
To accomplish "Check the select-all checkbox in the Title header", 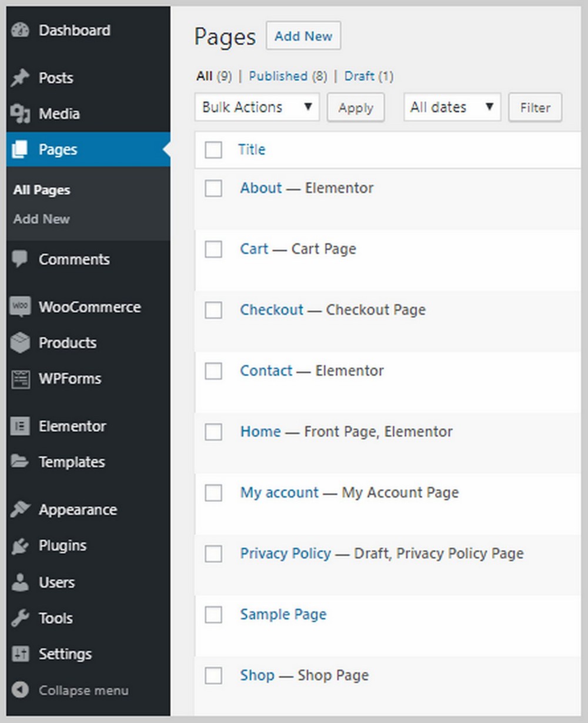I will coord(213,151).
